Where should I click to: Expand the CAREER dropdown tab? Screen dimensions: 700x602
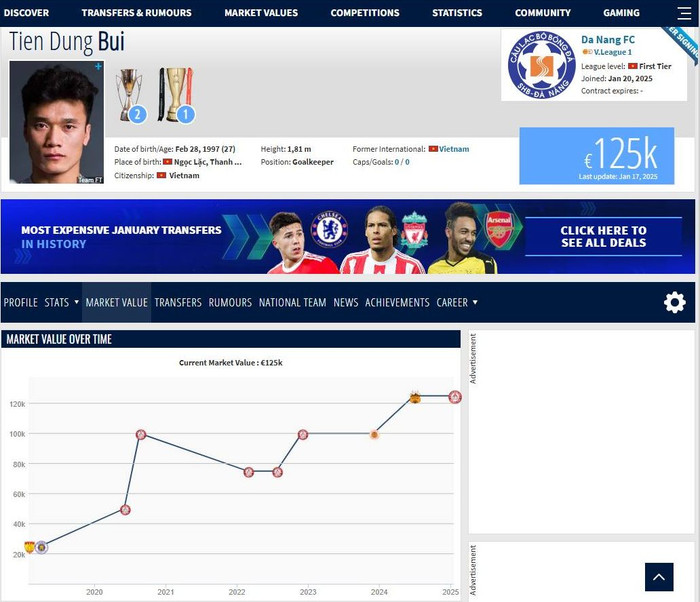click(457, 302)
